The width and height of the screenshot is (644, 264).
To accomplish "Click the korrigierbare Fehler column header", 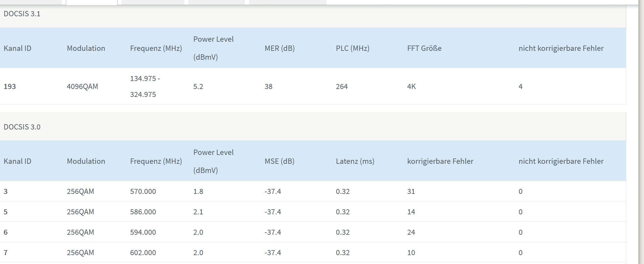I will 440,161.
